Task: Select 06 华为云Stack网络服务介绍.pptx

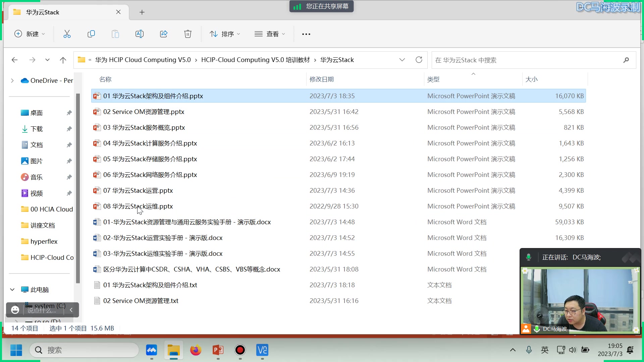Action: 338,175
